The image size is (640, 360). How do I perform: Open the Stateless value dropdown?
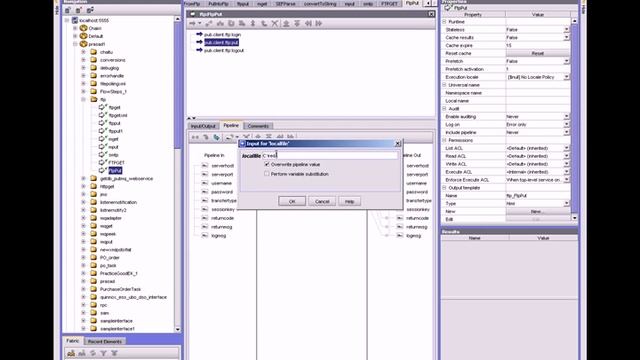566,30
